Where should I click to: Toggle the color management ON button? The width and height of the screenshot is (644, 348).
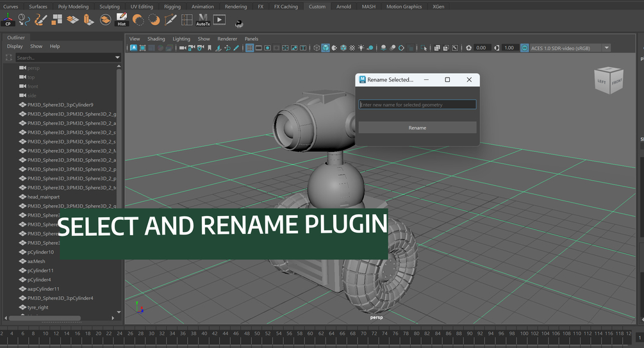[524, 48]
